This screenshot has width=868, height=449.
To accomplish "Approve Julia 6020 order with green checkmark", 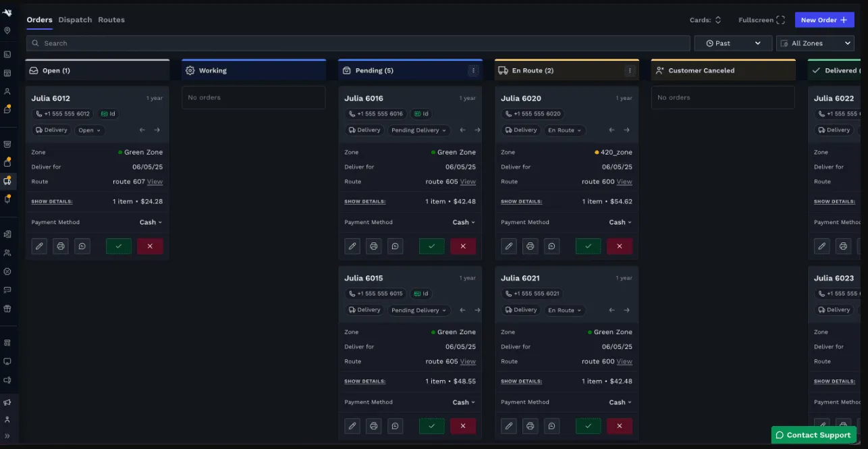I will [x=588, y=246].
